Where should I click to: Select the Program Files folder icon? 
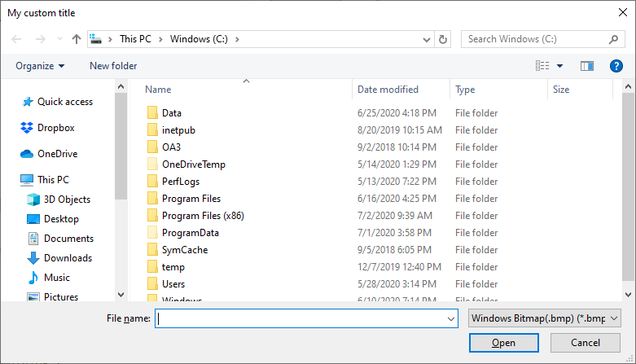pyautogui.click(x=152, y=198)
